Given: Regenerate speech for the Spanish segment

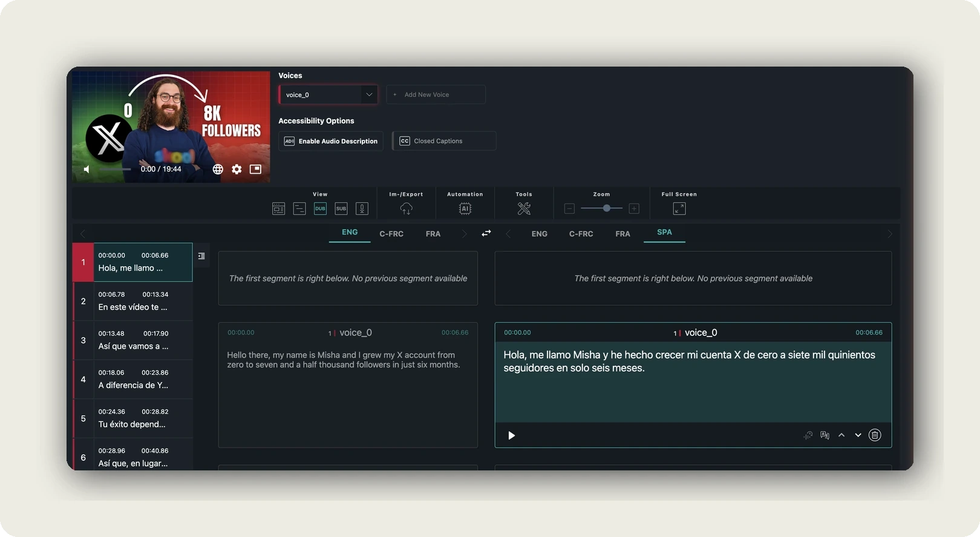Looking at the screenshot, I should (x=808, y=435).
